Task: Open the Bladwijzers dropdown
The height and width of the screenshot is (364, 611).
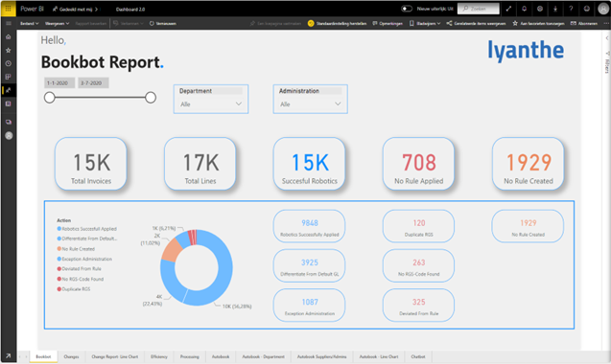Action: click(x=425, y=23)
